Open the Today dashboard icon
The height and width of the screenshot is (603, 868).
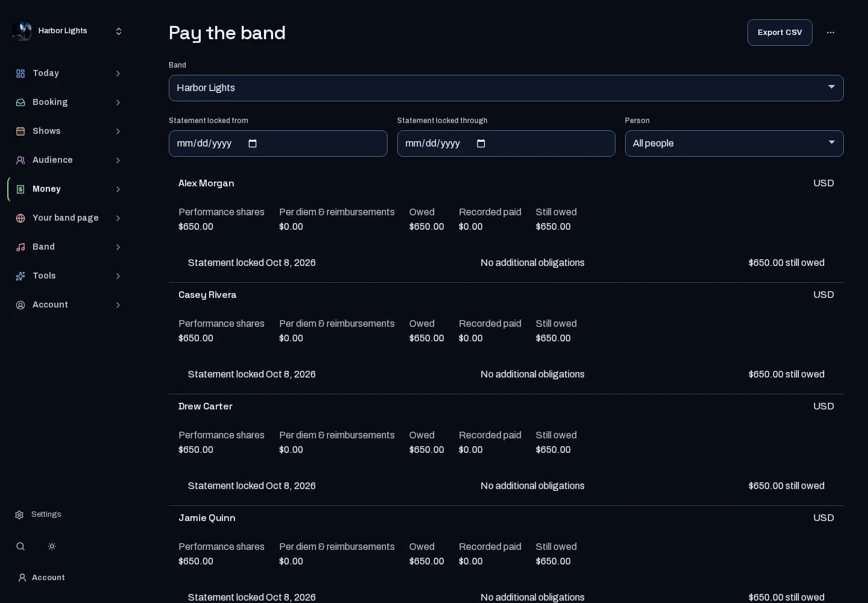click(20, 74)
